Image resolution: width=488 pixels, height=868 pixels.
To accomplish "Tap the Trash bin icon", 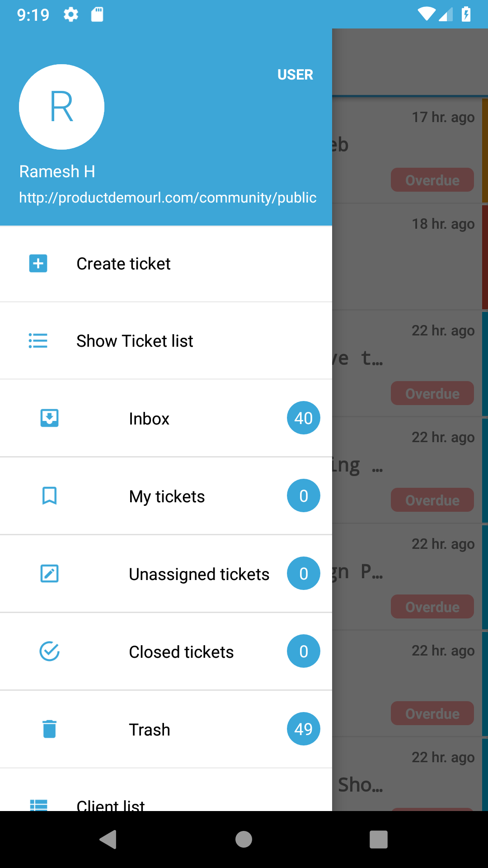I will [x=49, y=729].
